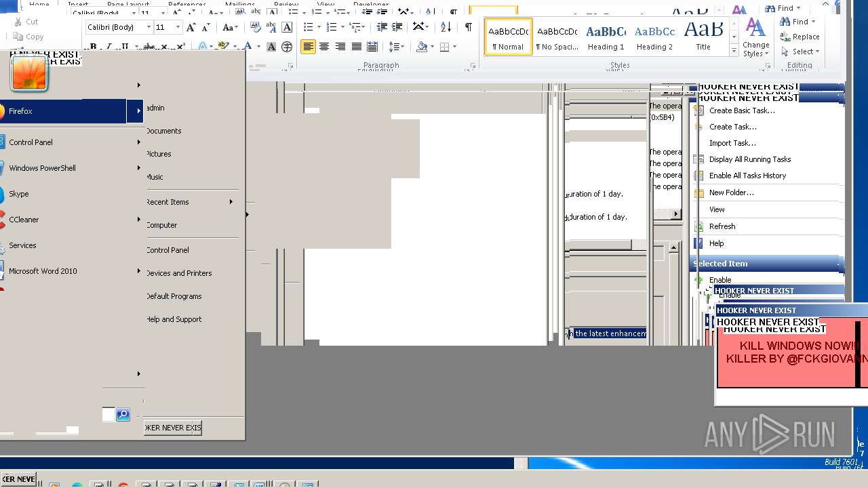Select the Title style
Viewport: 868px width, 488px height.
[x=703, y=37]
